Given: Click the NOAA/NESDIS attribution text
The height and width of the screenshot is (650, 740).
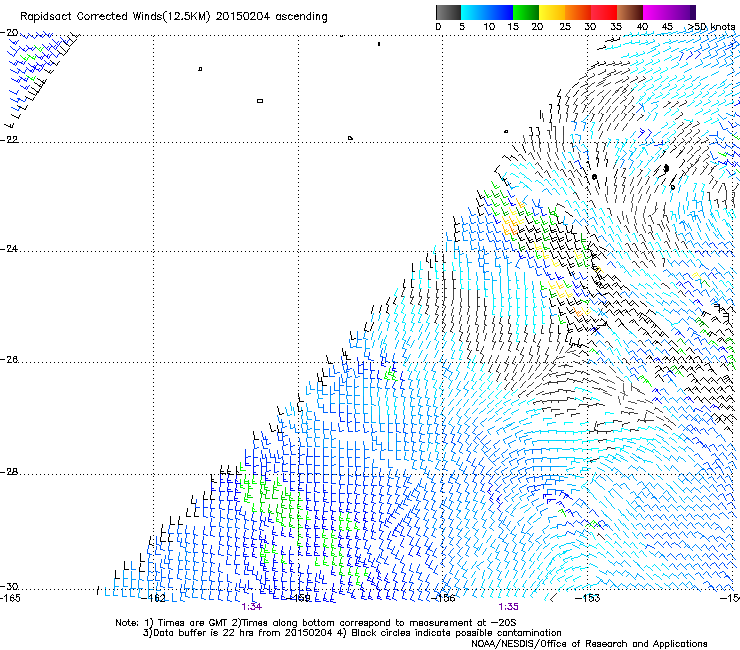Looking at the screenshot, I should coord(589,644).
